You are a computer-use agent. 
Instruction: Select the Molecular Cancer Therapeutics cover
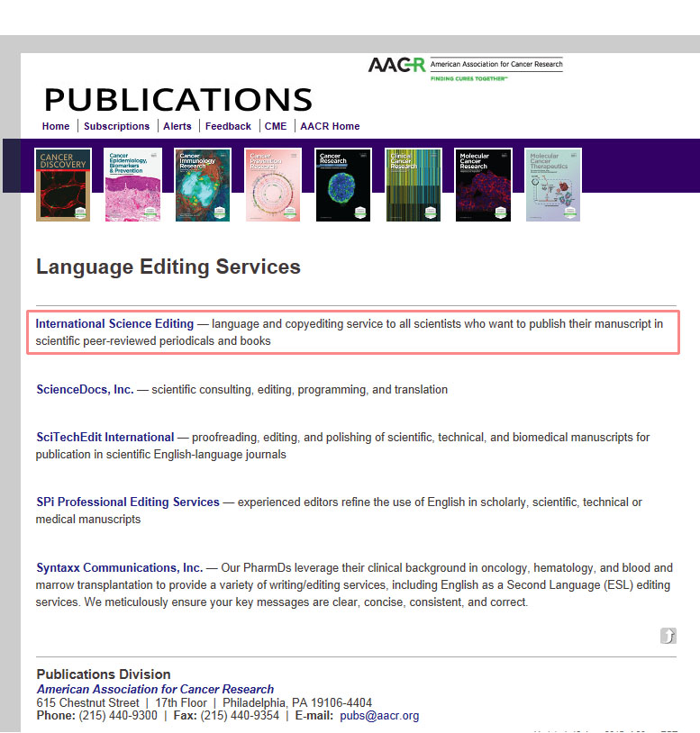pyautogui.click(x=553, y=185)
